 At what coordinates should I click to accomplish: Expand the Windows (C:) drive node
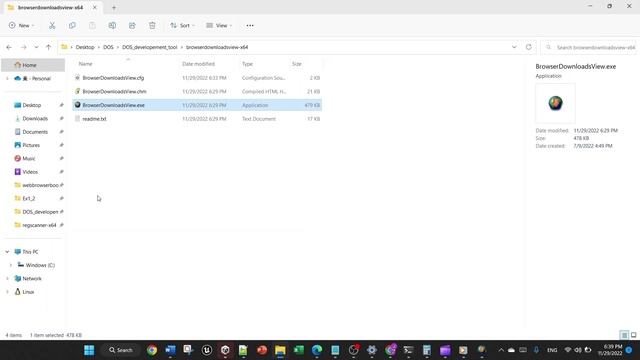coord(11,265)
